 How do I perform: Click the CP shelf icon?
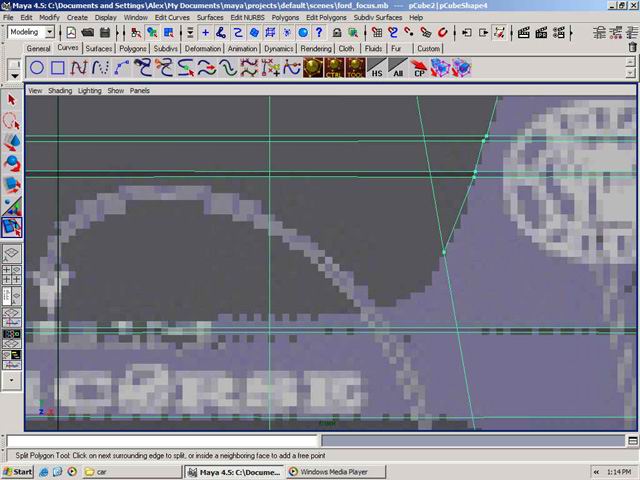point(420,69)
